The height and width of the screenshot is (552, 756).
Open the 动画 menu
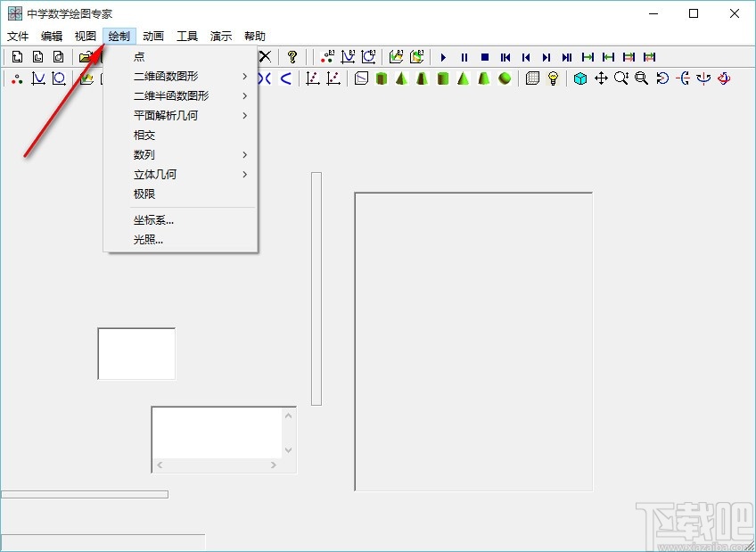[x=152, y=36]
